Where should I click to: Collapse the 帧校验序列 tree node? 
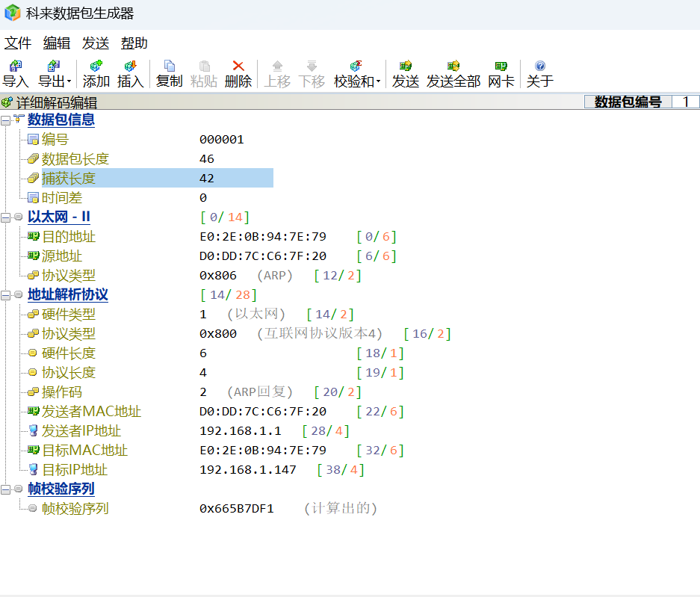(6, 489)
